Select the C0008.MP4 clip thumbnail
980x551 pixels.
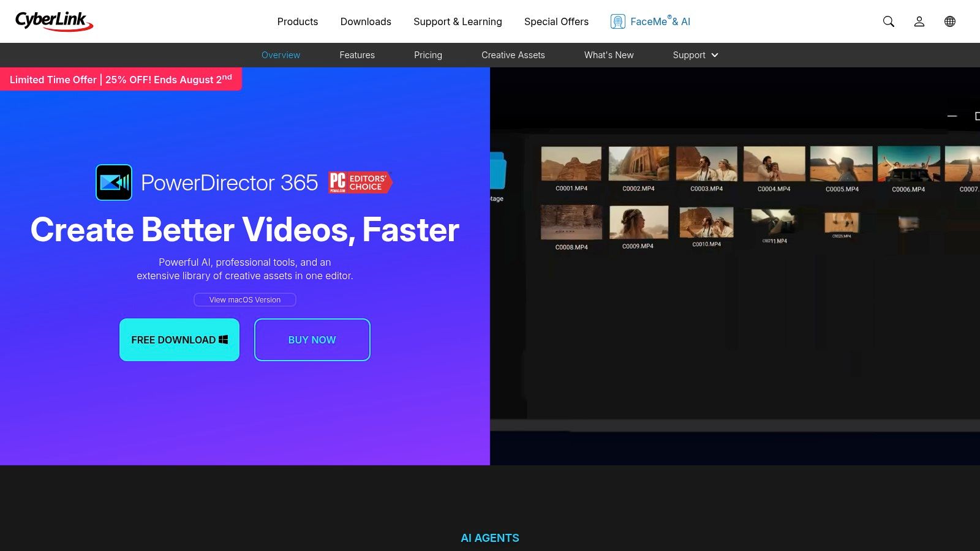(x=571, y=222)
